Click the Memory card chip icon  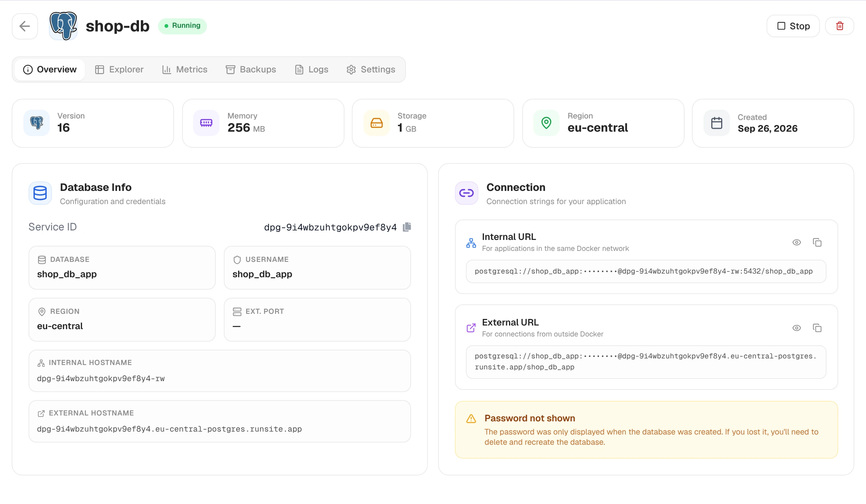tap(206, 123)
